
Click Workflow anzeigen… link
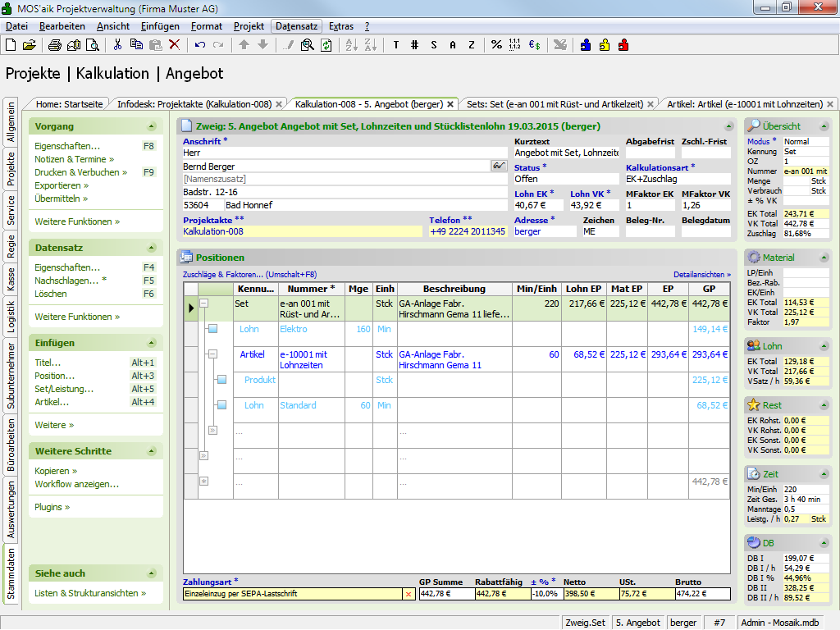[76, 484]
